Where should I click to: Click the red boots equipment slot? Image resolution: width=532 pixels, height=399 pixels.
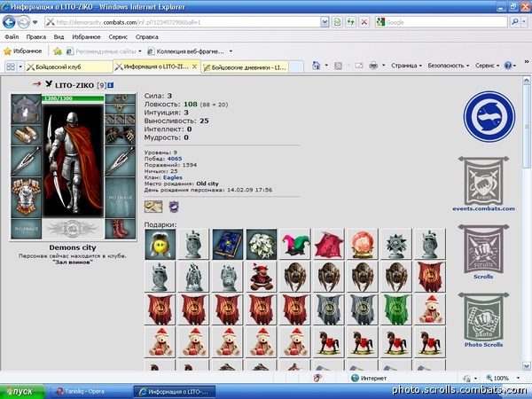120,229
